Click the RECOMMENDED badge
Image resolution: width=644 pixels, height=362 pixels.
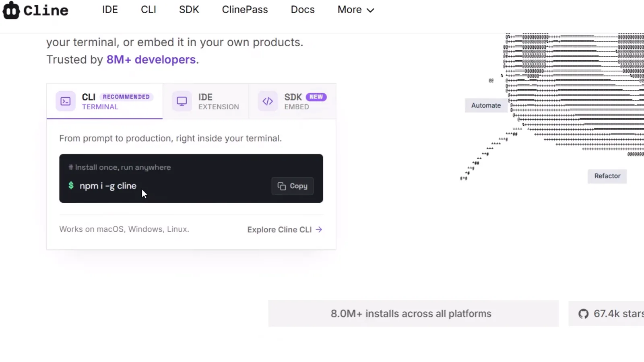pos(126,97)
